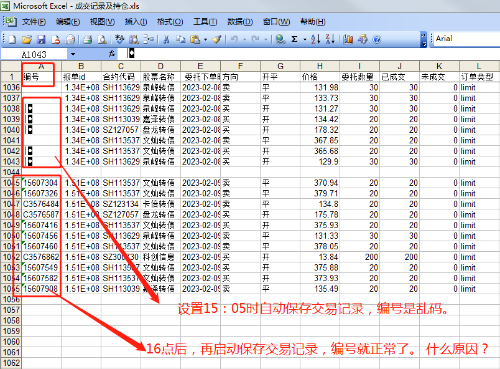Sort ascending with the A-Z icon

click(x=315, y=39)
